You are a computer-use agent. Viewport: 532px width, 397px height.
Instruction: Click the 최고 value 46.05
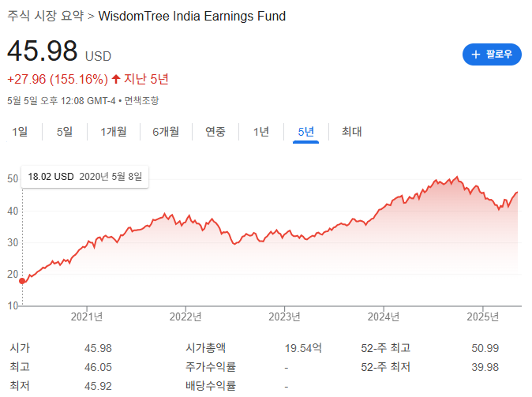pyautogui.click(x=98, y=367)
